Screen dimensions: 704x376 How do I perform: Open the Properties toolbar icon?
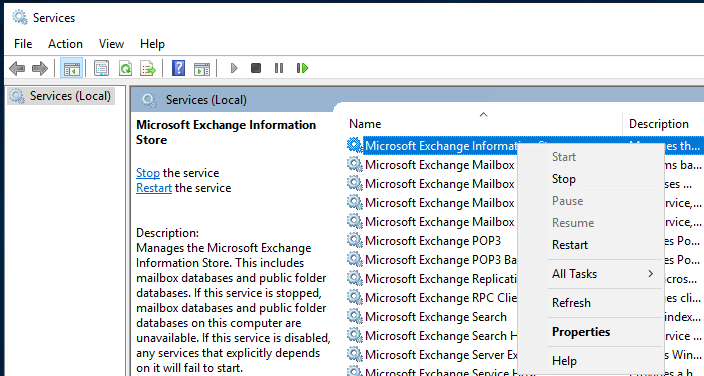click(101, 68)
